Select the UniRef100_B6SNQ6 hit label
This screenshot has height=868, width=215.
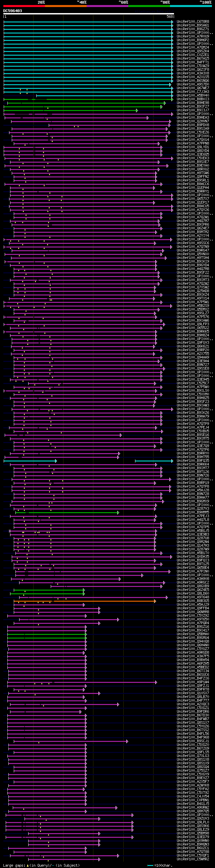(x=193, y=81)
